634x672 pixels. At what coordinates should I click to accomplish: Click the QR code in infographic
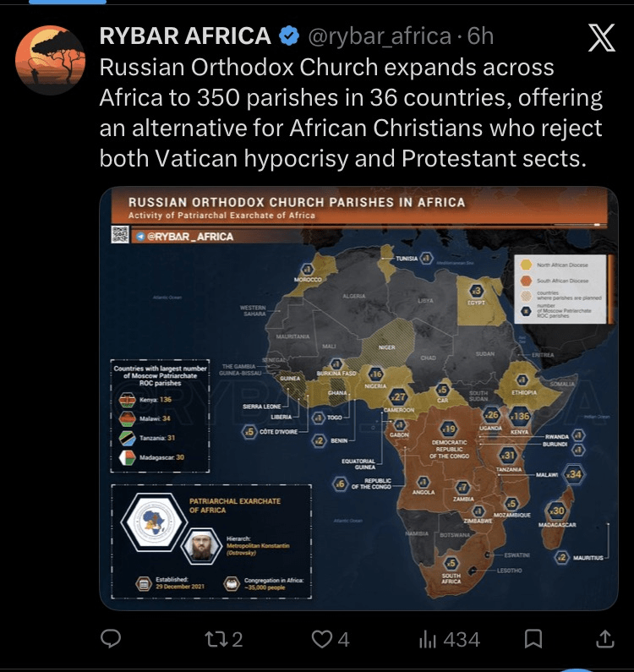[x=120, y=237]
